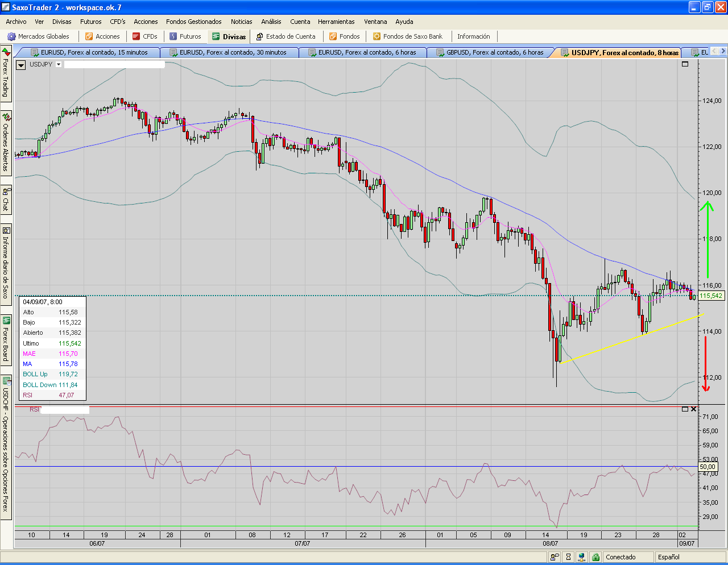
Task: Open the Forex Trading side panel
Action: (x=6, y=74)
